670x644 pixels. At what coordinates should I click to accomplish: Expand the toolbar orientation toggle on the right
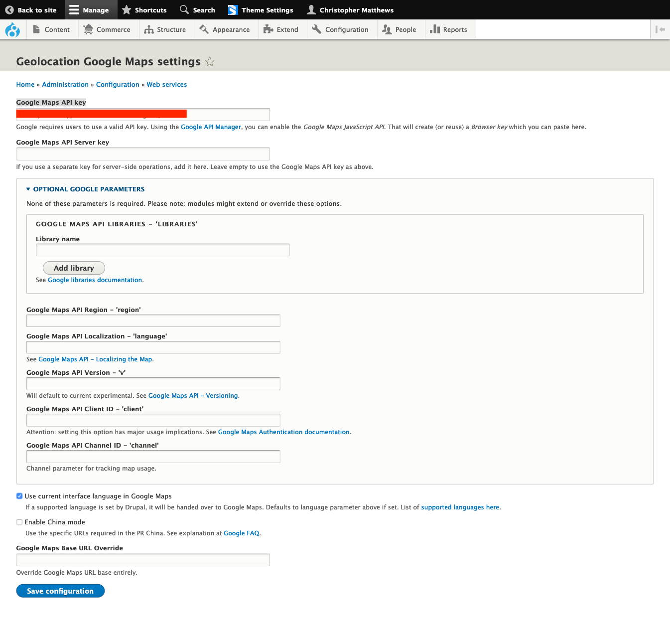[x=660, y=29]
